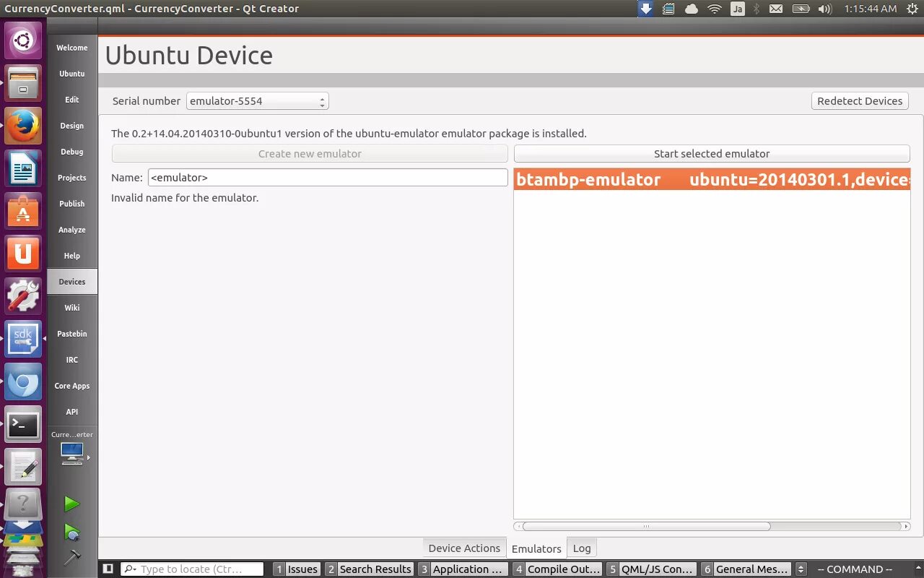This screenshot has width=924, height=578.
Task: Open the mail messaging indicator
Action: (776, 9)
